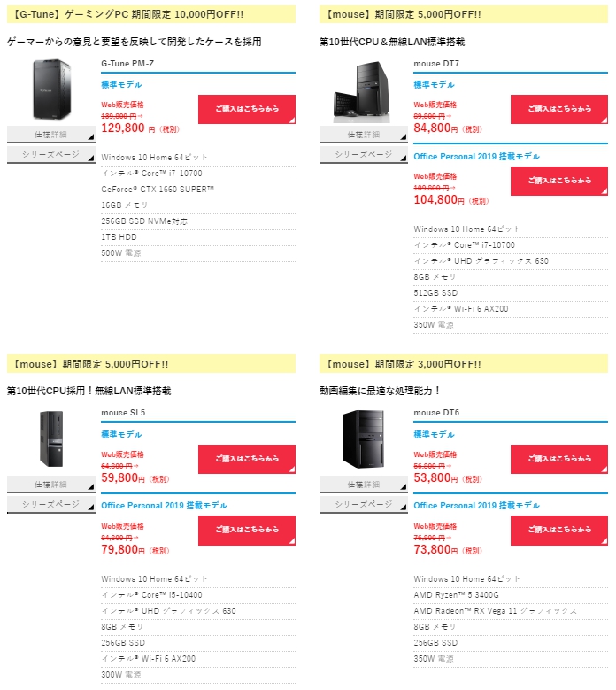This screenshot has width=616, height=690.
Task: Click the mouse SL5 slim PC image
Action: coord(51,438)
